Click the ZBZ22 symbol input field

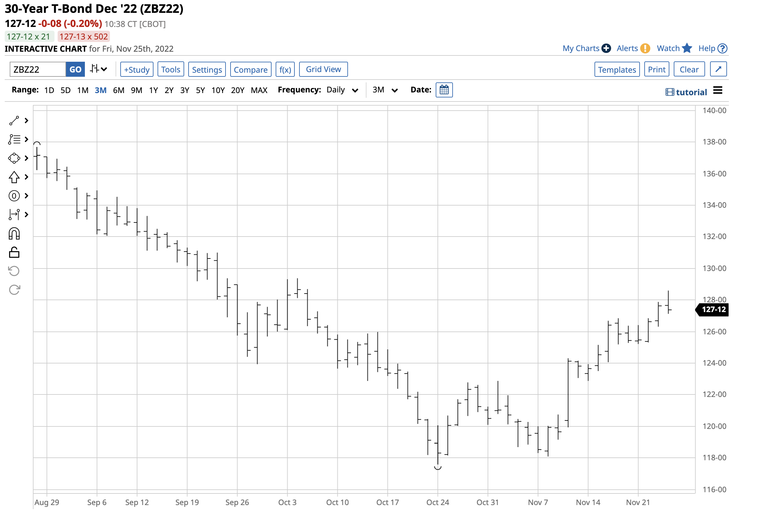pyautogui.click(x=38, y=69)
